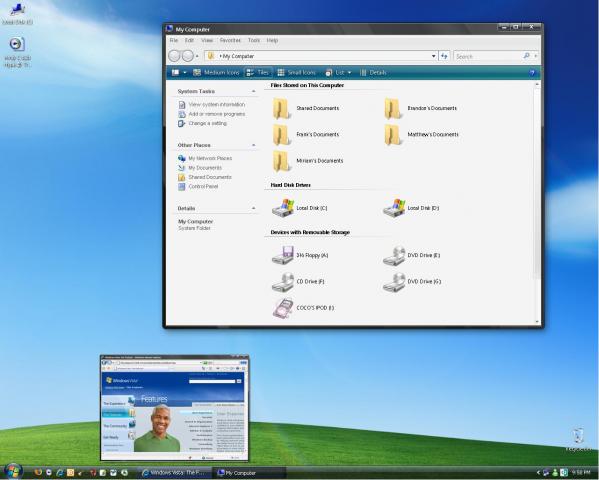Select the COCO'S IPOD device icon
The height and width of the screenshot is (480, 599).
(283, 308)
